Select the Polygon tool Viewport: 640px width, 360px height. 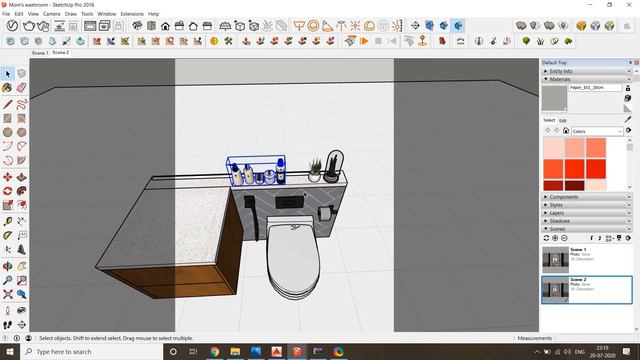point(21,132)
